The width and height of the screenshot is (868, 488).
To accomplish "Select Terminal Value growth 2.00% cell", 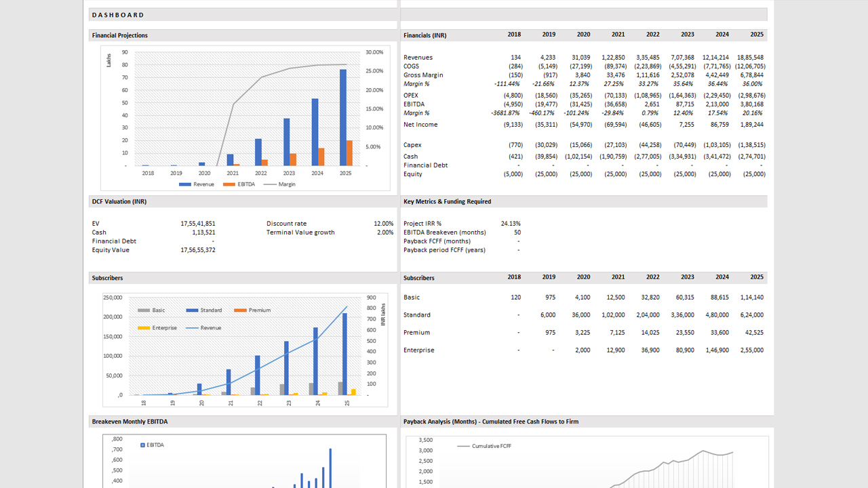I will [x=383, y=232].
